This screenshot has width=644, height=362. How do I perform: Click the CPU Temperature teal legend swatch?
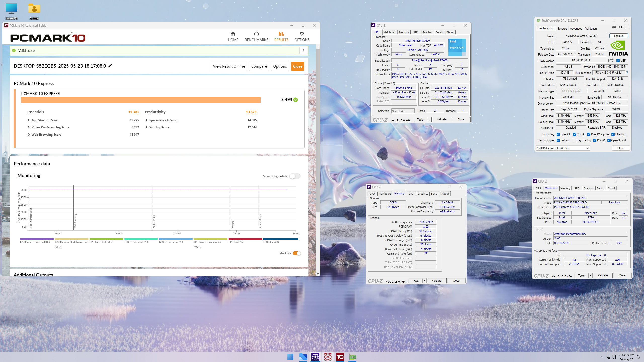click(x=141, y=239)
